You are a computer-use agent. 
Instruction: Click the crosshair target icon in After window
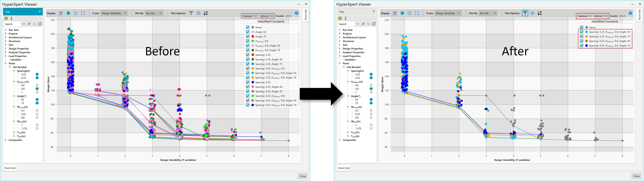(x=532, y=13)
